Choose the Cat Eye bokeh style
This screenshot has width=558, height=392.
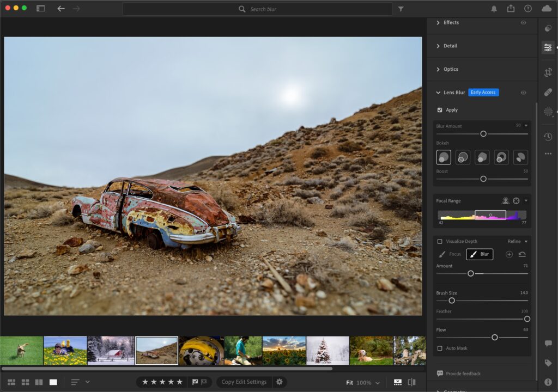pos(520,157)
